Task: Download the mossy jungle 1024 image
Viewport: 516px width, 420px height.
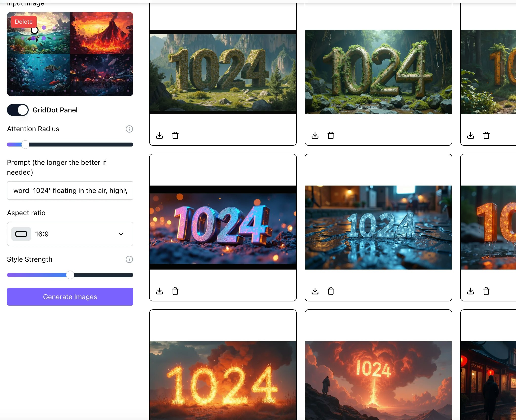Action: click(315, 135)
